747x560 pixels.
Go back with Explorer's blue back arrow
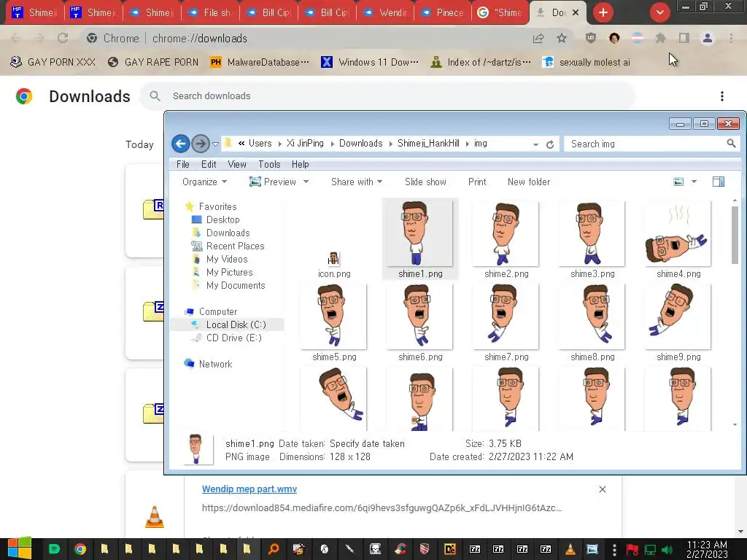181,144
